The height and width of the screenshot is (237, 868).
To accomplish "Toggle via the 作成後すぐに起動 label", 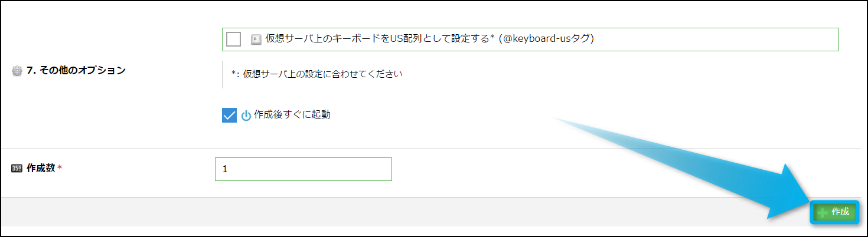I will pyautogui.click(x=292, y=115).
